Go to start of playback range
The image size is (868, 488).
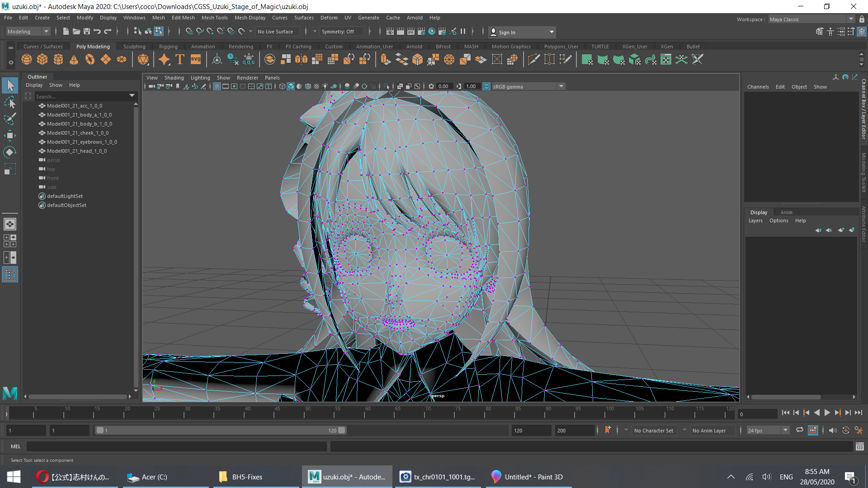pyautogui.click(x=786, y=413)
